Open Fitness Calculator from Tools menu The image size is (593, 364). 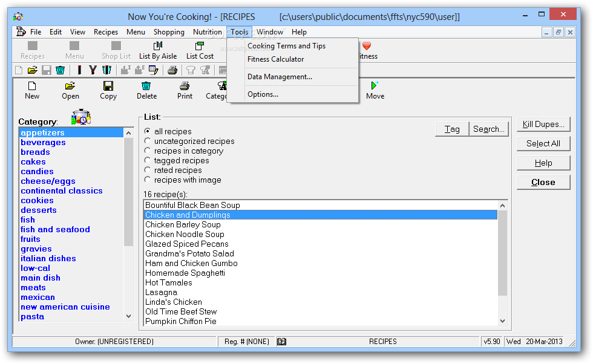click(x=276, y=59)
